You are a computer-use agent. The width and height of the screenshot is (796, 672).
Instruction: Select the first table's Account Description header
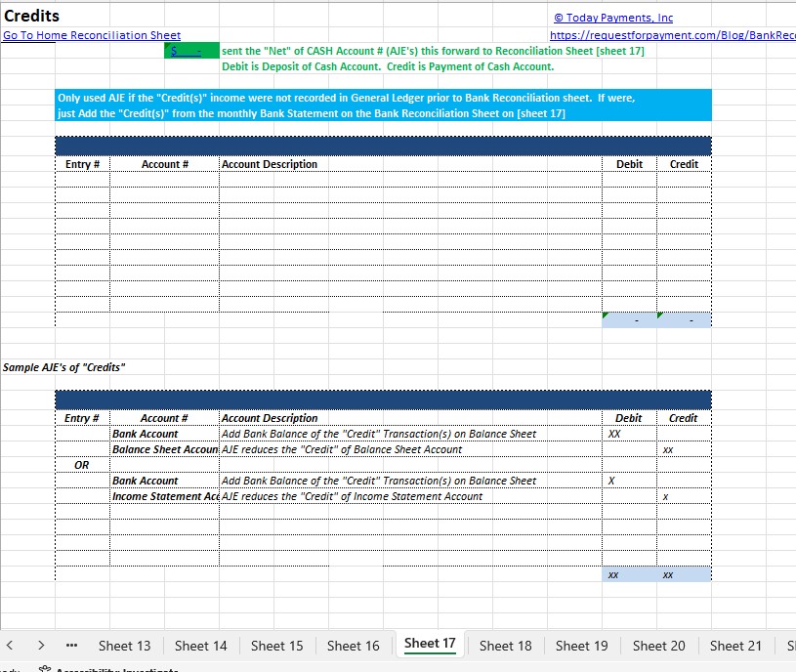(x=269, y=164)
